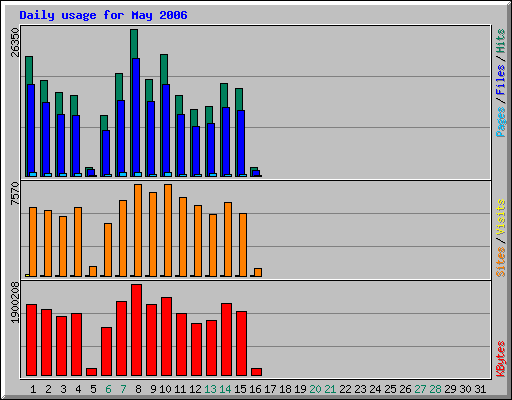Click green day 14 on the x-axis
512x400 pixels.
(225, 389)
